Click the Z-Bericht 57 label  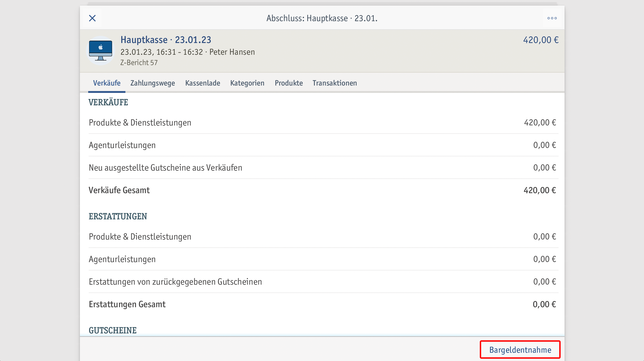[139, 62]
